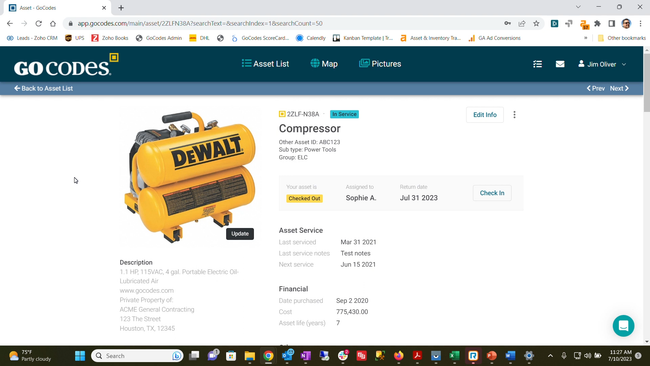Screen dimensions: 650x366
Task: Open the GA Ad Conversions bookmark
Action: coord(494,38)
